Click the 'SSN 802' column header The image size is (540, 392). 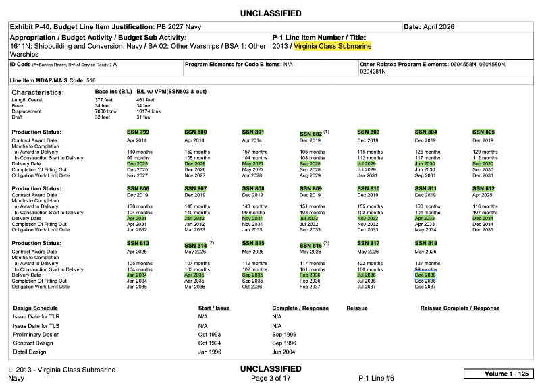pyautogui.click(x=310, y=134)
